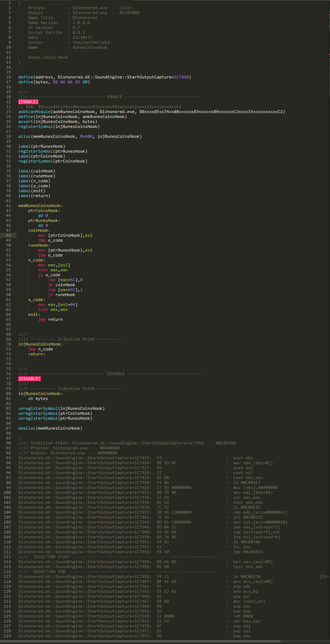Click the je coinHook instruction
330x644 pixels.
click(61, 285)
